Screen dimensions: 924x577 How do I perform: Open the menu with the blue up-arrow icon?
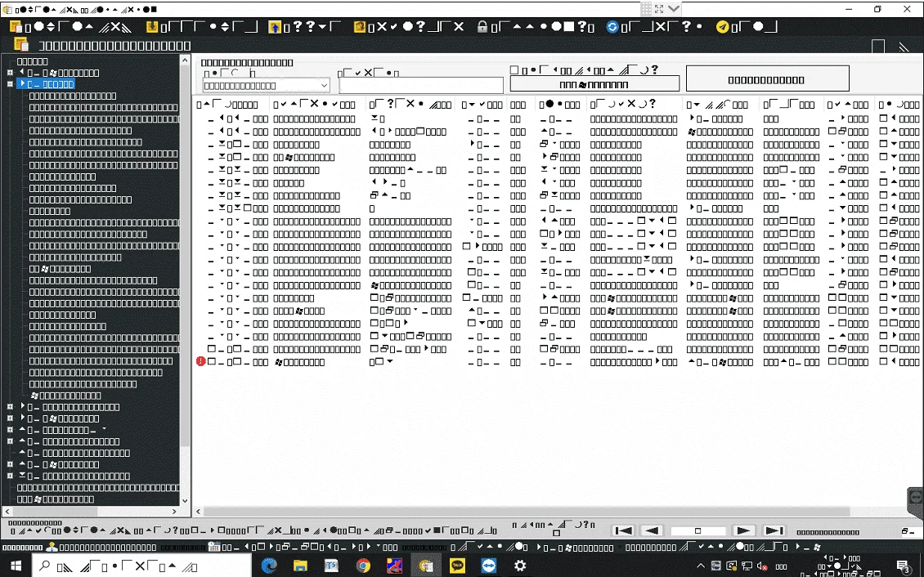click(305, 27)
